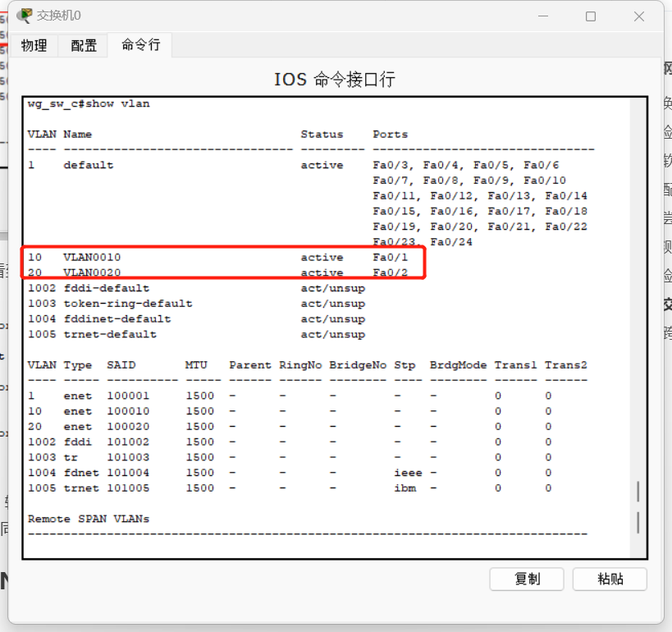The image size is (672, 632).
Task: Close the 交换机0 window
Action: [639, 16]
